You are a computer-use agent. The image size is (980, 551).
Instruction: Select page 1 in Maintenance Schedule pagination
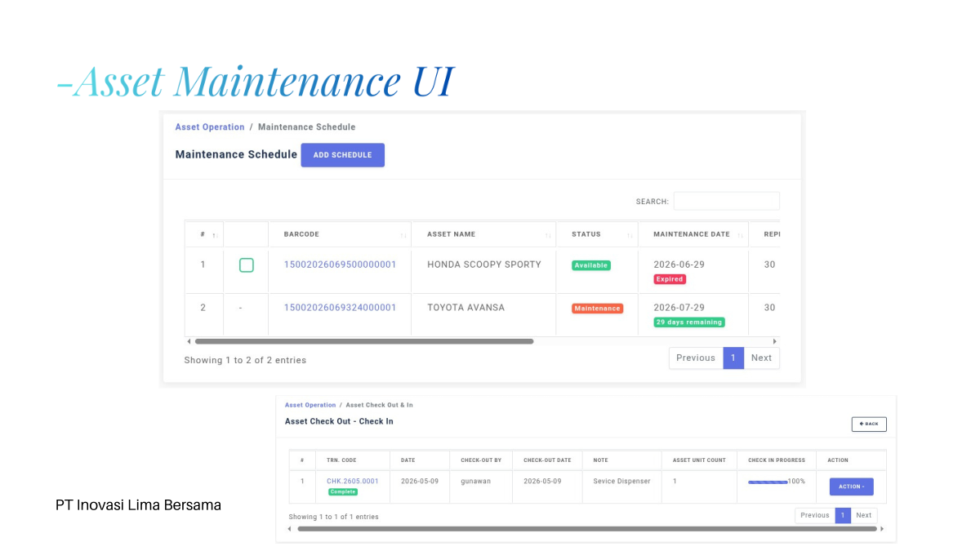(x=733, y=358)
